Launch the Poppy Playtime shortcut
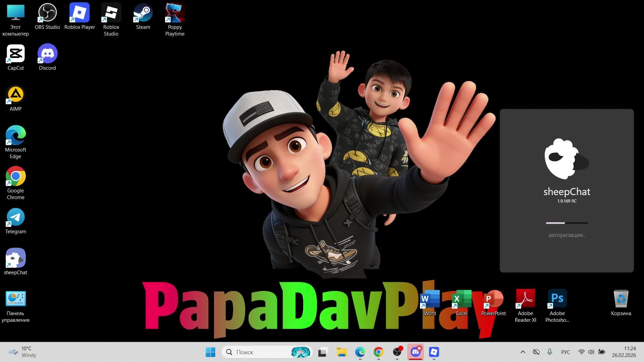This screenshot has height=362, width=644. [175, 13]
